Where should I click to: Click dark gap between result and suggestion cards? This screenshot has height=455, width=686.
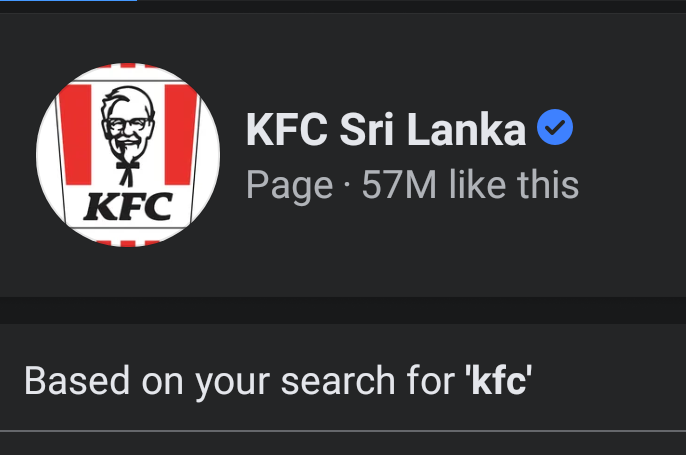(343, 310)
